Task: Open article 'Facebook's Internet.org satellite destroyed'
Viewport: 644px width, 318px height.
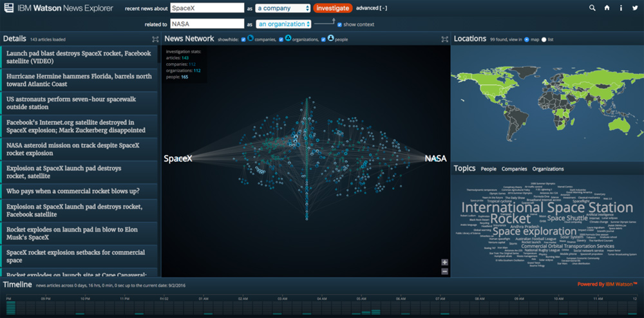Action: [x=79, y=126]
